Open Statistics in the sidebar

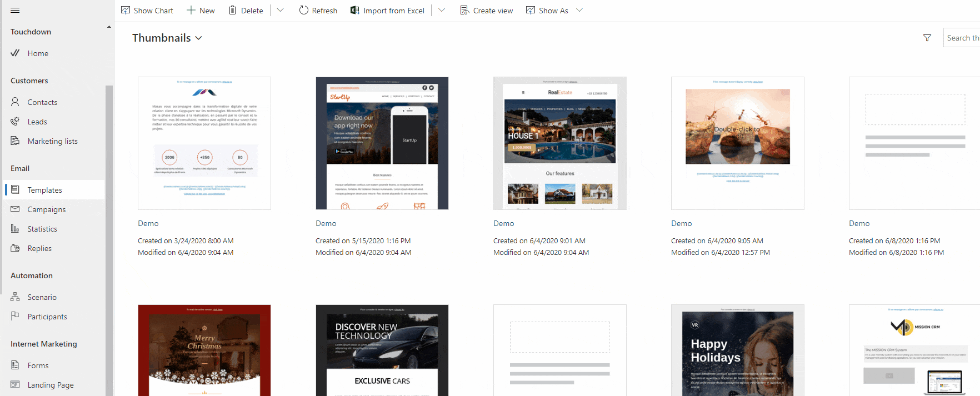tap(42, 229)
